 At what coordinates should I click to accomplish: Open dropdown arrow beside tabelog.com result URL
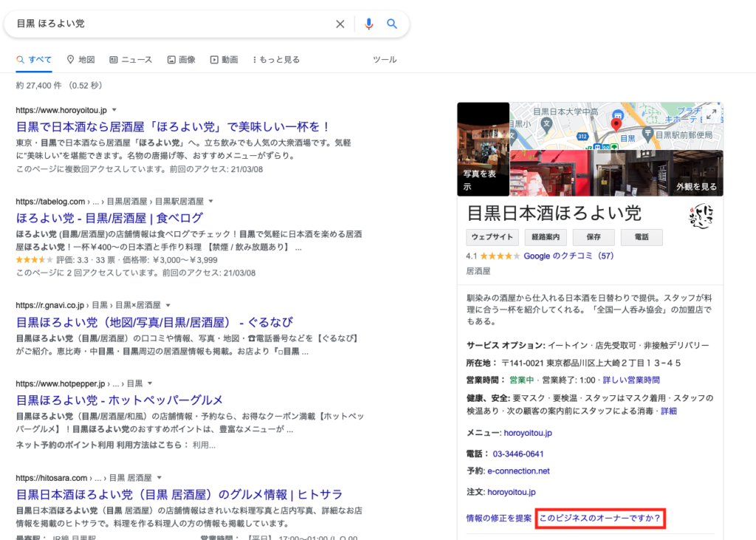coord(210,201)
